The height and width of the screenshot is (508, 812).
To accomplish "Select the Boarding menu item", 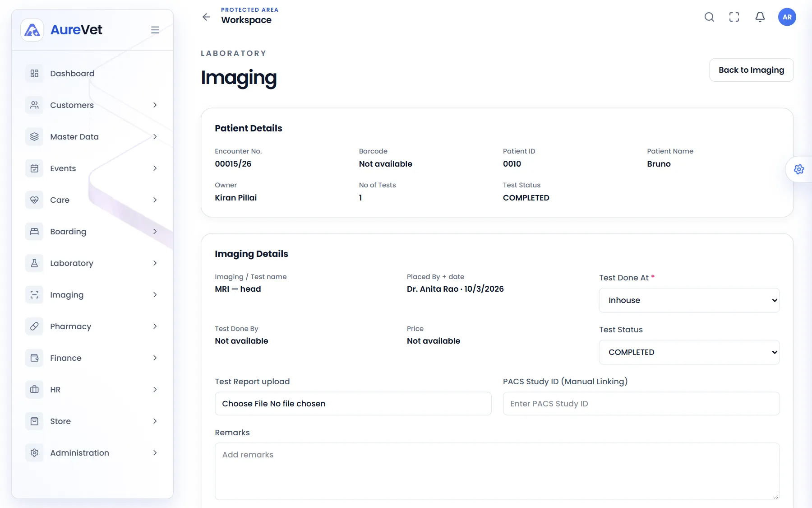I will coord(92,232).
